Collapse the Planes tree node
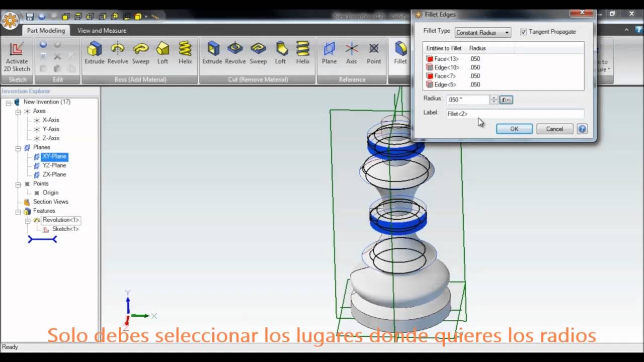This screenshot has width=644, height=362. click(x=18, y=148)
